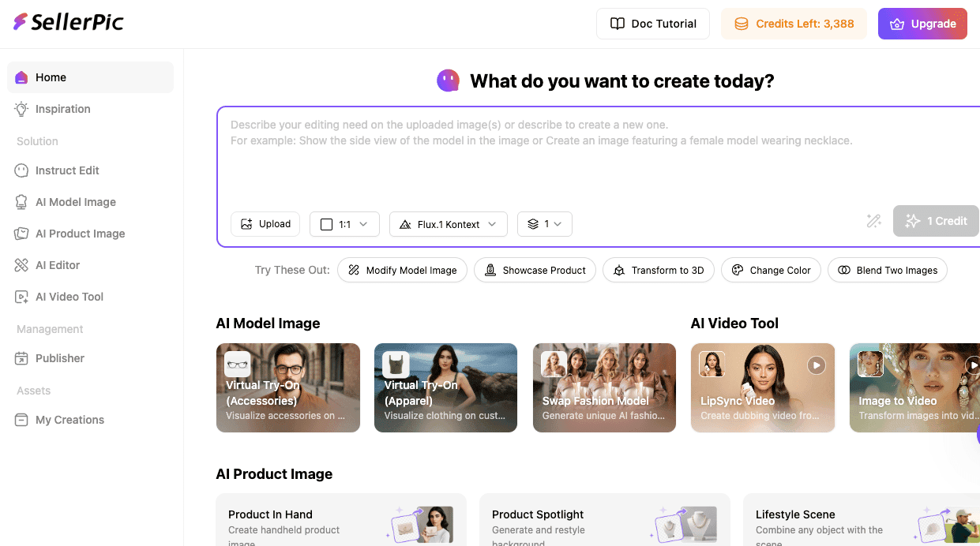Viewport: 980px width, 546px height.
Task: Select the AI Video Tool icon
Action: click(21, 297)
